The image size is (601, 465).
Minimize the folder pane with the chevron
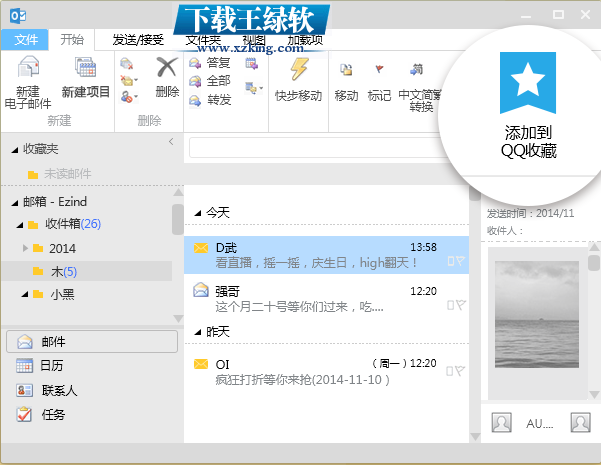click(x=171, y=141)
